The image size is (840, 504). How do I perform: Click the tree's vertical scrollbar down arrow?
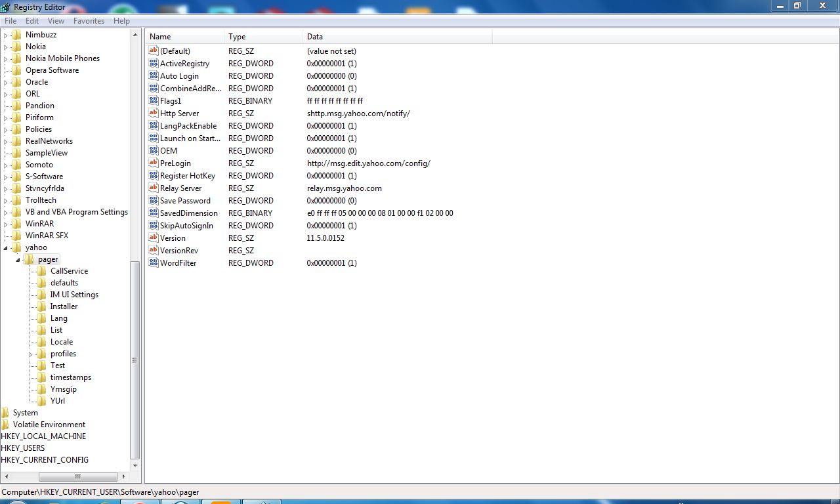135,465
